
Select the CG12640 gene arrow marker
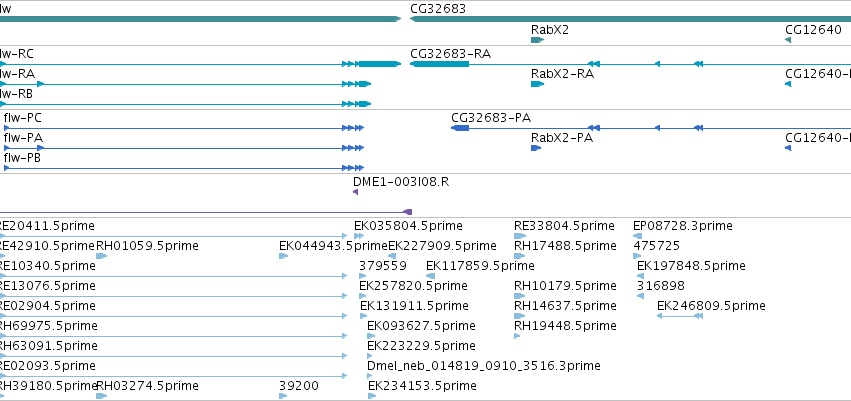tap(788, 40)
